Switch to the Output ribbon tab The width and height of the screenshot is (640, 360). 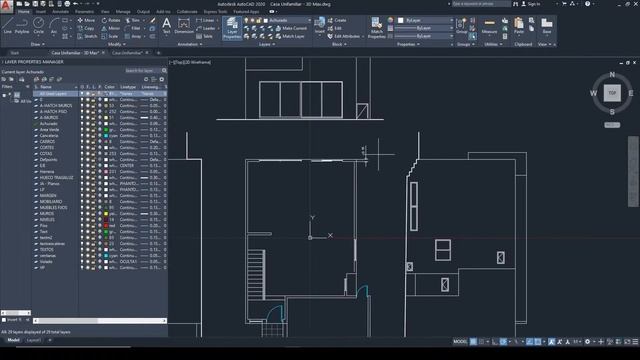[x=143, y=12]
